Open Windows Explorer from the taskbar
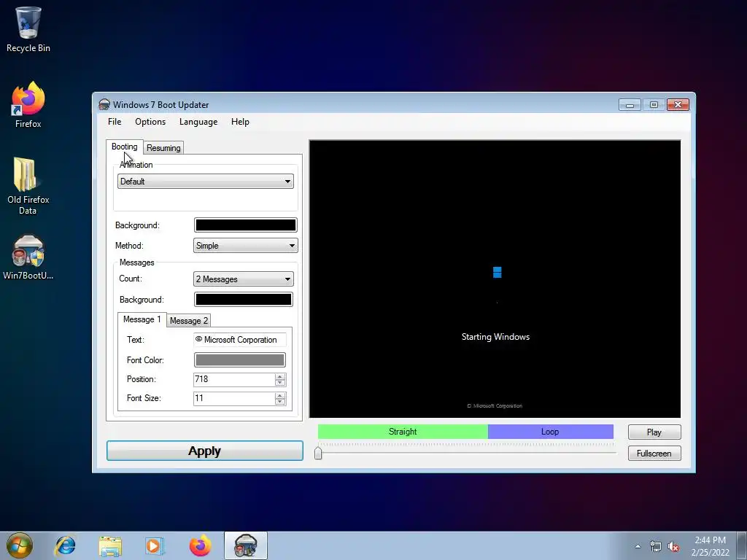 [x=110, y=545]
